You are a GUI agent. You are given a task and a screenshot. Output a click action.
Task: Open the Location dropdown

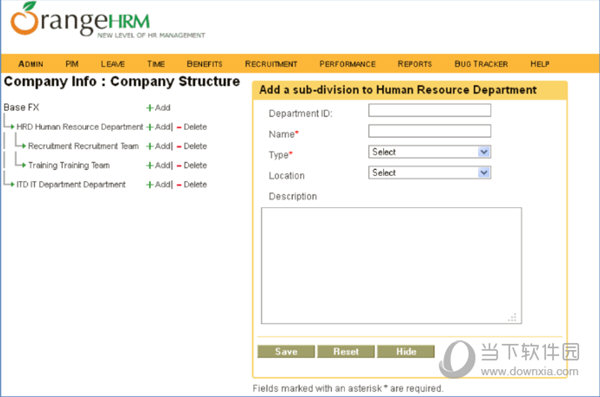click(429, 172)
